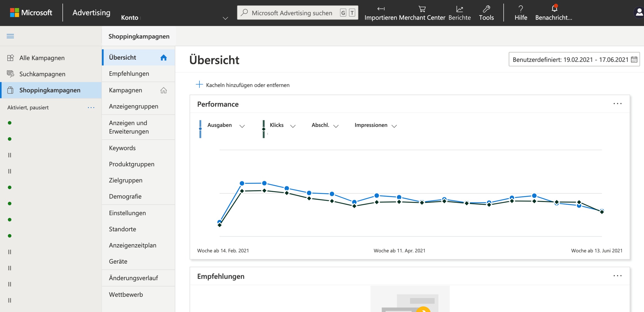This screenshot has height=312, width=644.
Task: Open the Kampagnen page
Action: (138, 90)
